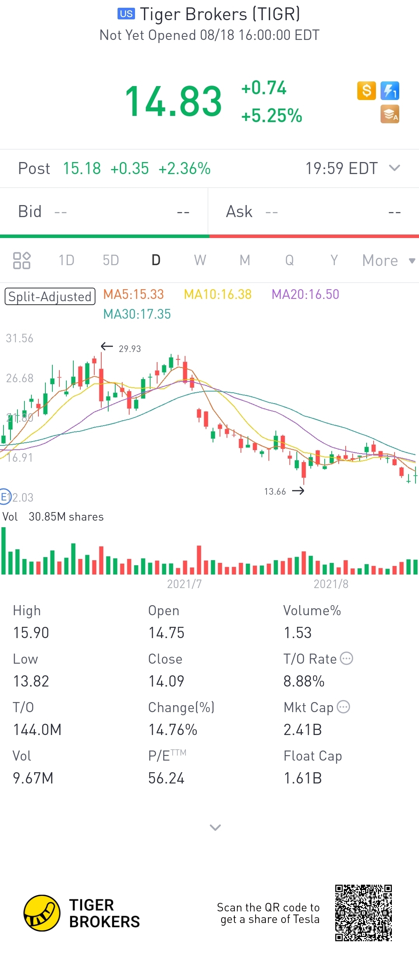Open the More timeframes dropdown
This screenshot has width=419, height=980.
tap(388, 261)
